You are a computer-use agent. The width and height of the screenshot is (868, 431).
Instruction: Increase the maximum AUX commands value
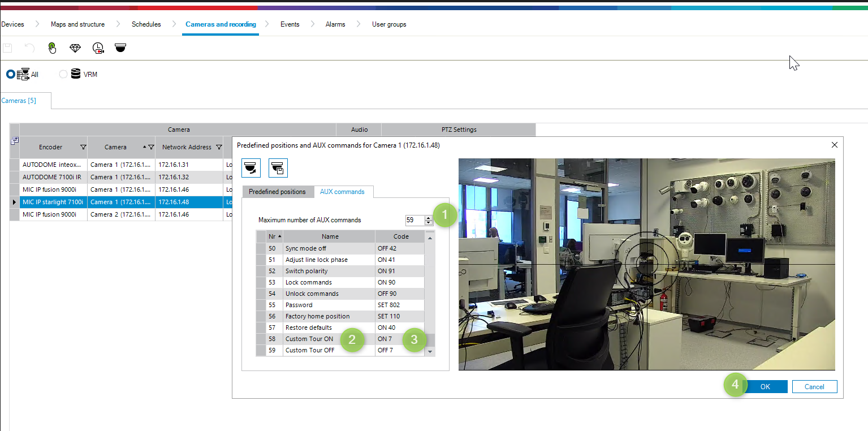429,218
